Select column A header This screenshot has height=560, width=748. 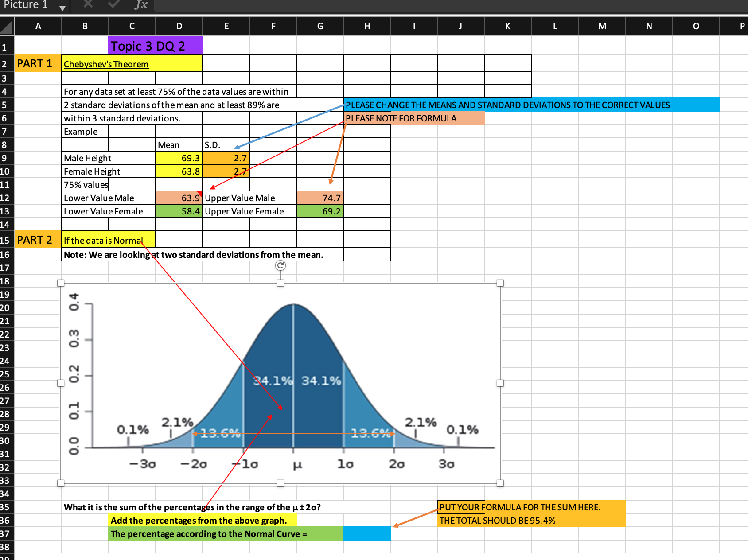click(x=38, y=26)
